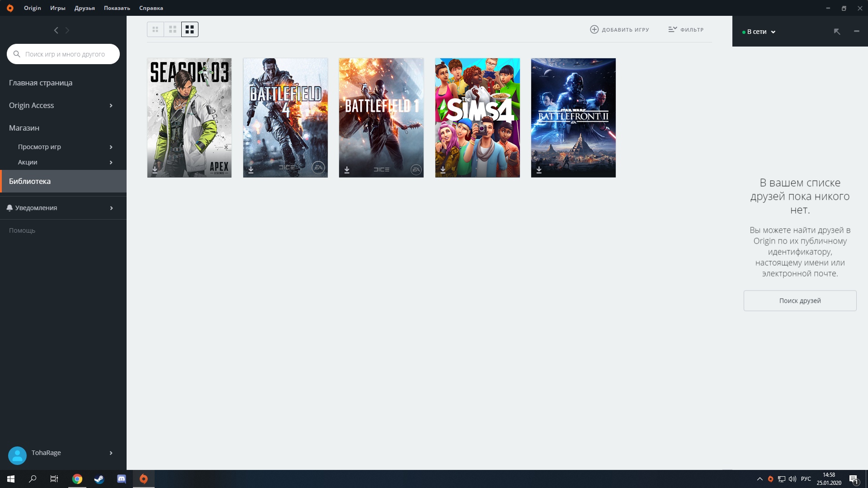This screenshot has height=488, width=868.
Task: Open the Показать menu
Action: [x=117, y=8]
